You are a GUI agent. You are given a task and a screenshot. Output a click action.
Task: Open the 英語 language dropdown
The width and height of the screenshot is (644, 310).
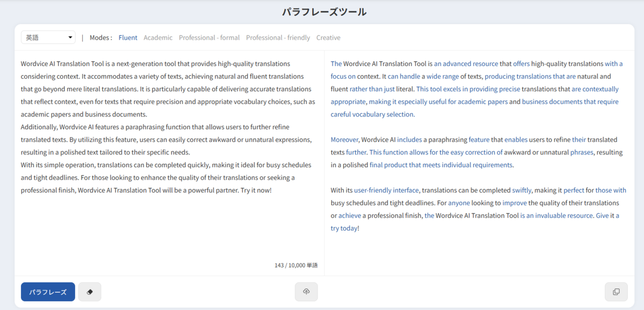pos(48,38)
